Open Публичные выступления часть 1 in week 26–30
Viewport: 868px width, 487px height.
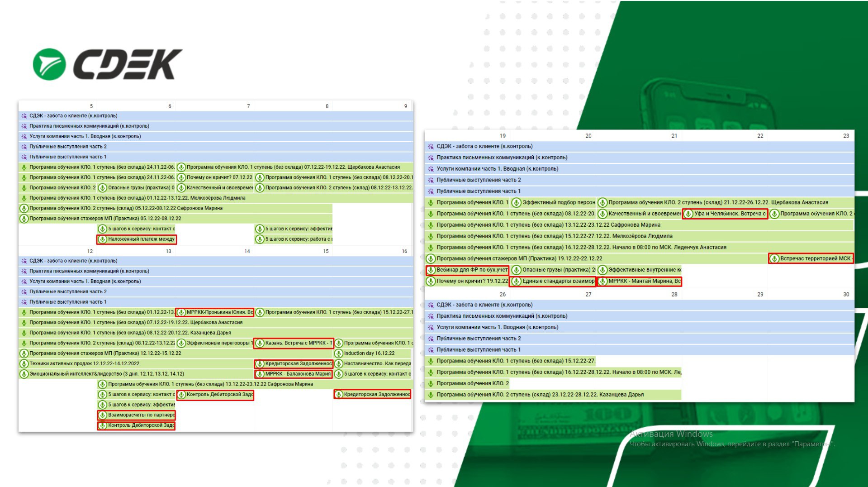[x=639, y=350]
